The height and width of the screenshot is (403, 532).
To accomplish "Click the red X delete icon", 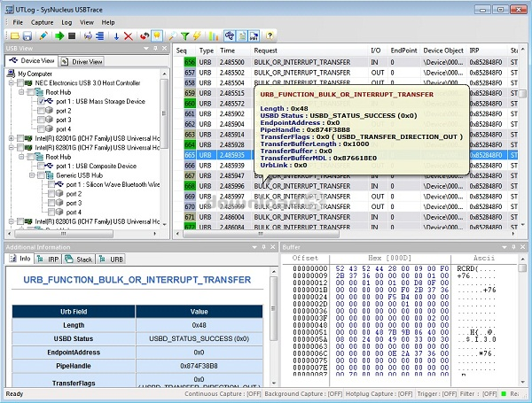I will pyautogui.click(x=129, y=36).
